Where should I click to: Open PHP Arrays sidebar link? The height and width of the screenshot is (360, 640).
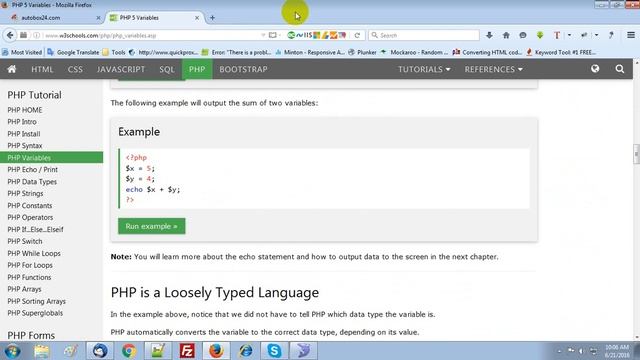pyautogui.click(x=24, y=289)
